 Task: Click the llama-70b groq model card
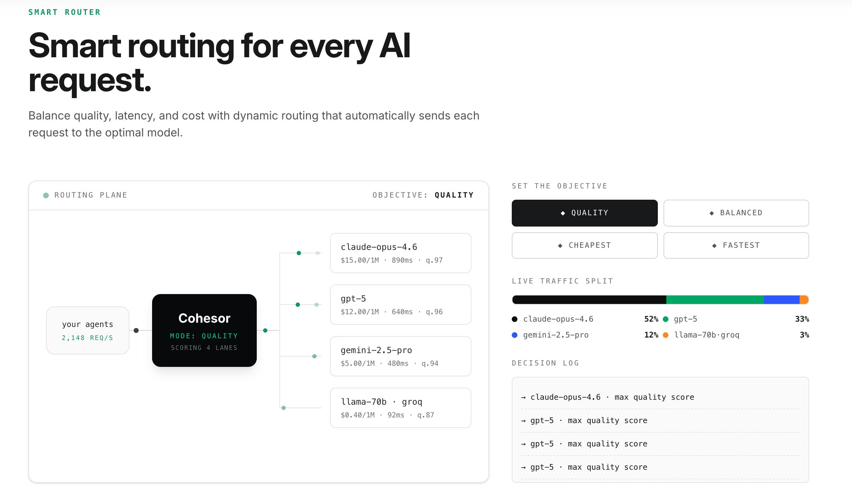(x=400, y=408)
